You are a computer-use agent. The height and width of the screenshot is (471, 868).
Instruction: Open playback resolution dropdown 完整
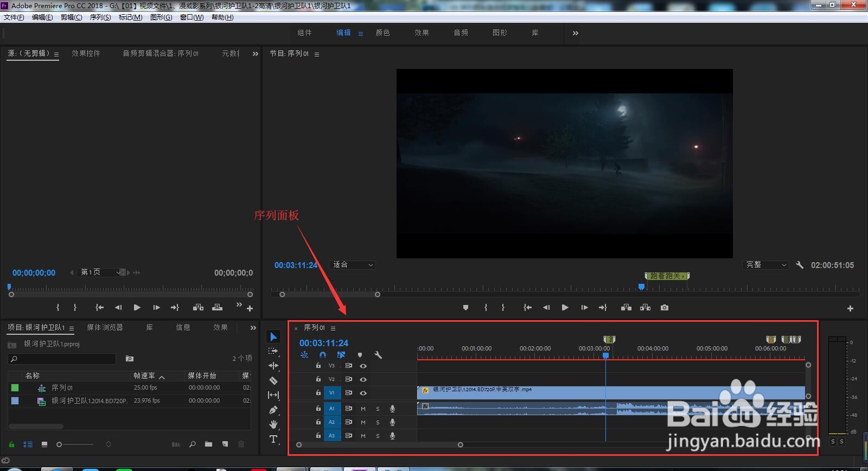tap(765, 265)
